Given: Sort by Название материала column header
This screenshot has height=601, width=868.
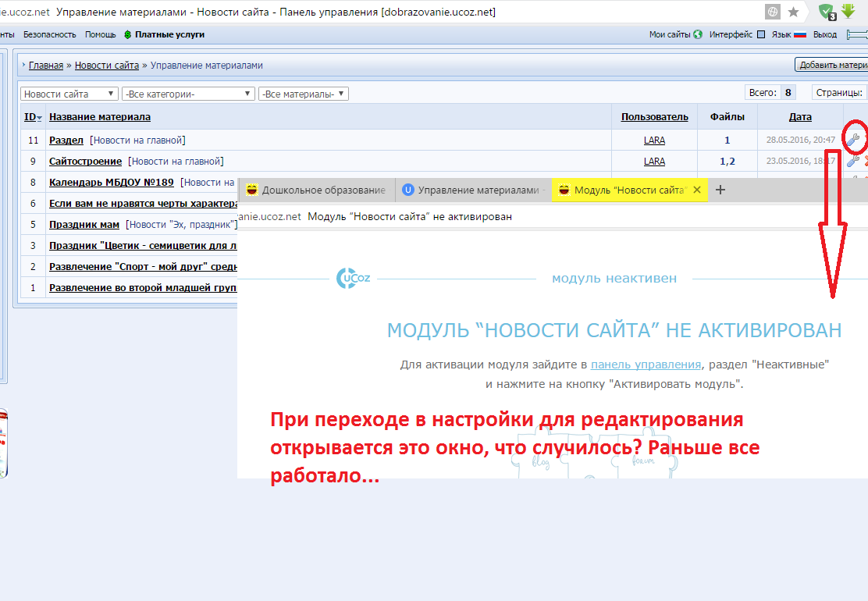Looking at the screenshot, I should (100, 117).
